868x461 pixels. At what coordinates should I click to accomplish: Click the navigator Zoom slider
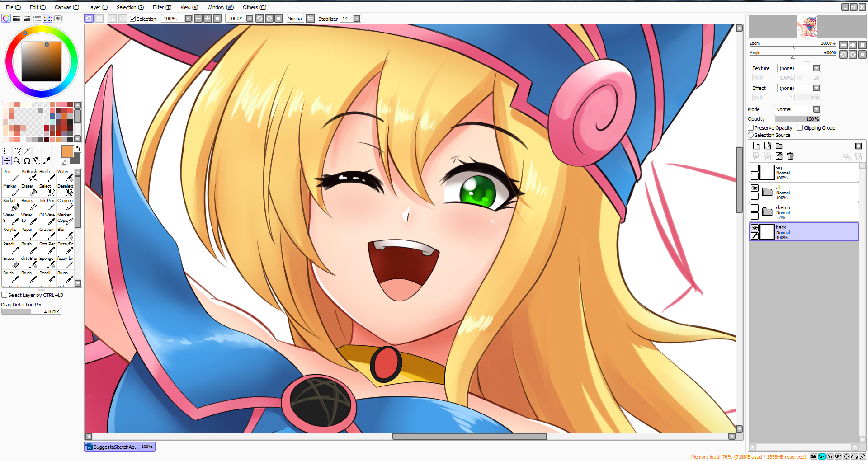point(793,47)
